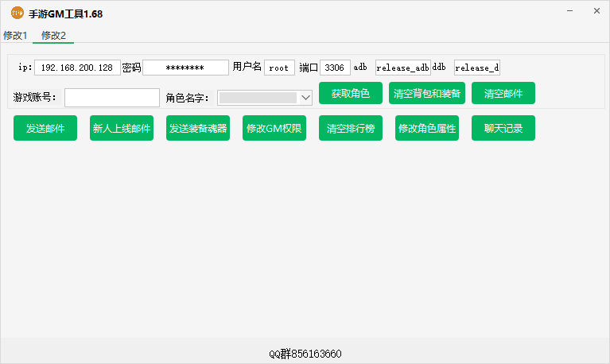Open the 发送邮件 function
The height and width of the screenshot is (364, 610).
45,128
